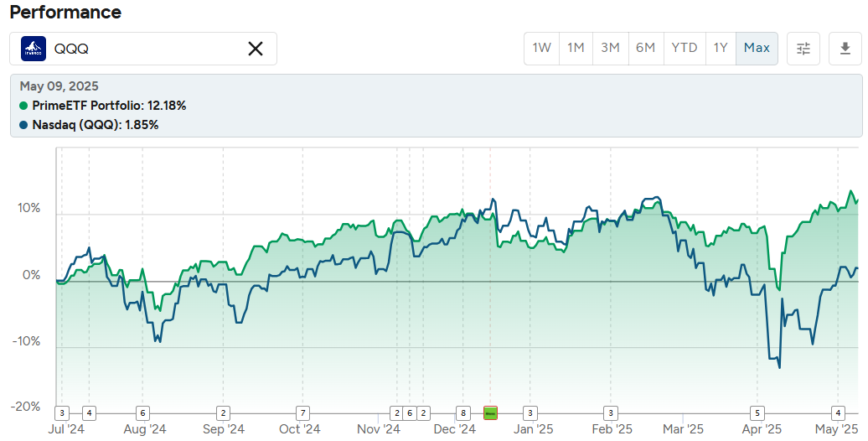Open the Feb '25 marker labeled 3
The image size is (868, 441).
611,412
